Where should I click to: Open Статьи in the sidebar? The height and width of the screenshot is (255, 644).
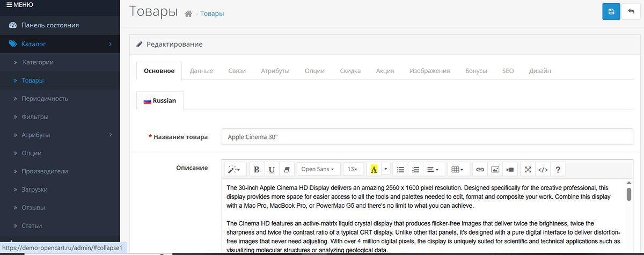click(60, 225)
